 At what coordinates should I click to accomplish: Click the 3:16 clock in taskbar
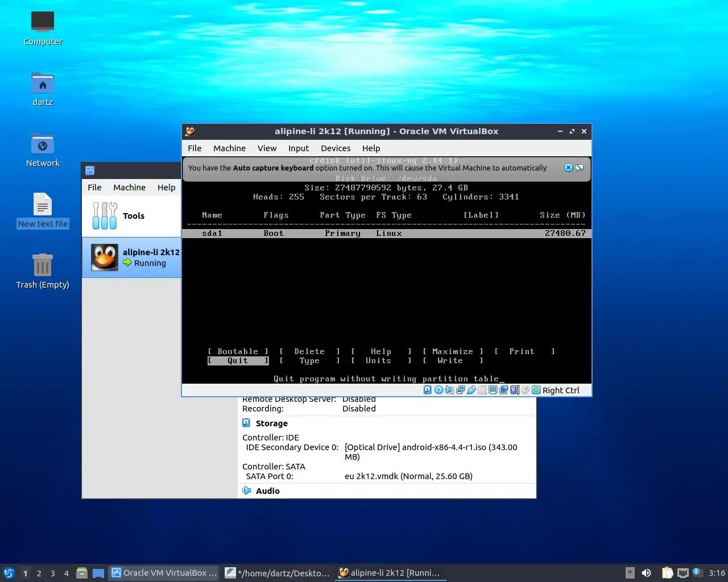coord(717,573)
